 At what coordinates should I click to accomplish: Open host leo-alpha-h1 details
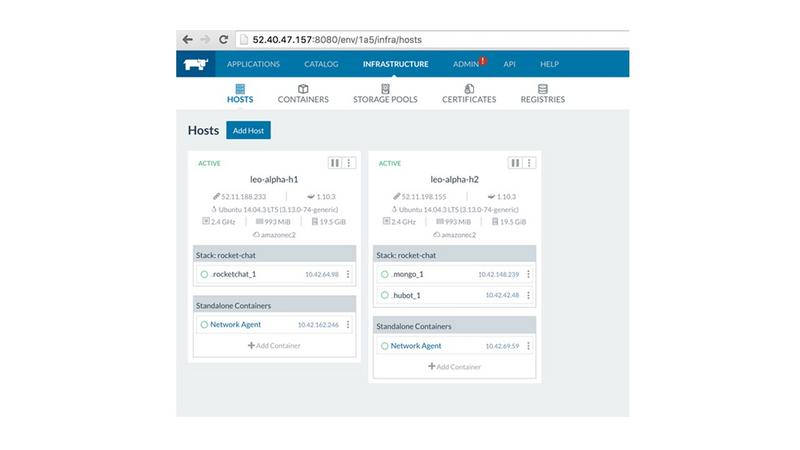274,179
